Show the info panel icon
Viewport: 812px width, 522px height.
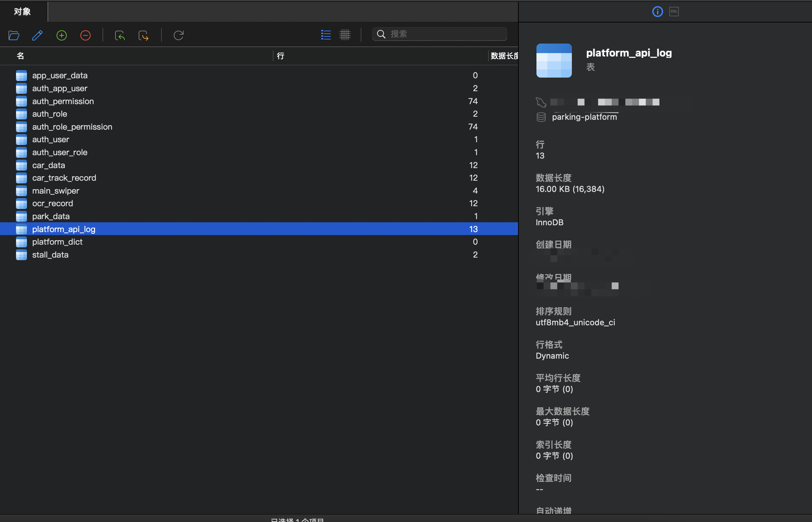(657, 12)
